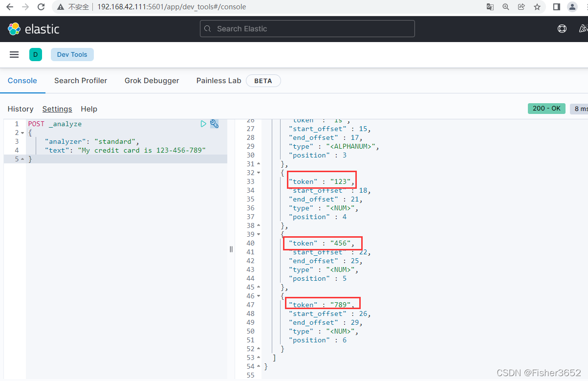The width and height of the screenshot is (588, 381).
Task: Toggle fold arrow at response line 38
Action: [259, 225]
